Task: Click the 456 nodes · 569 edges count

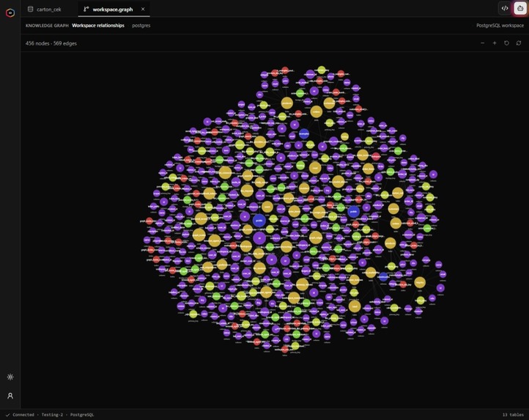Action: click(x=51, y=43)
